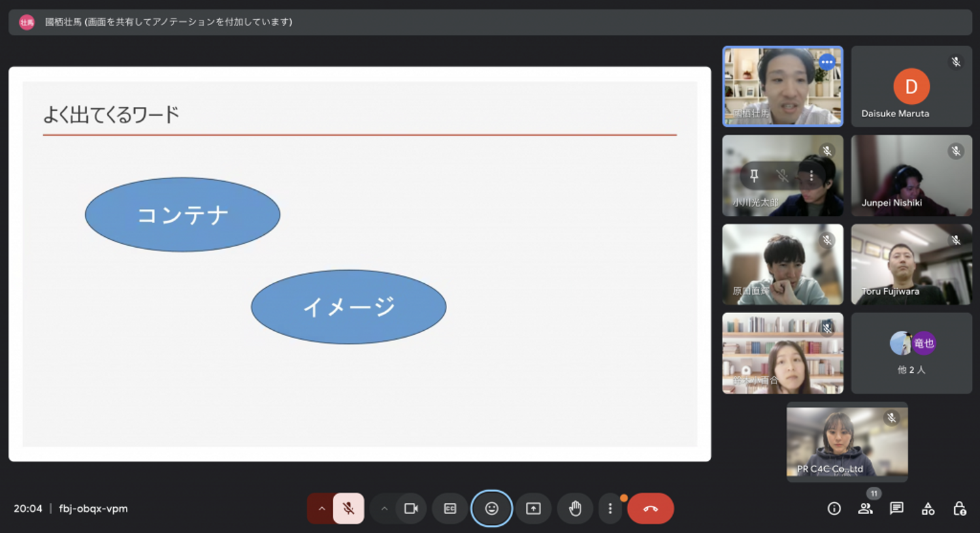Viewport: 980px width, 533px height.
Task: Open meeting details info icon
Action: click(834, 508)
